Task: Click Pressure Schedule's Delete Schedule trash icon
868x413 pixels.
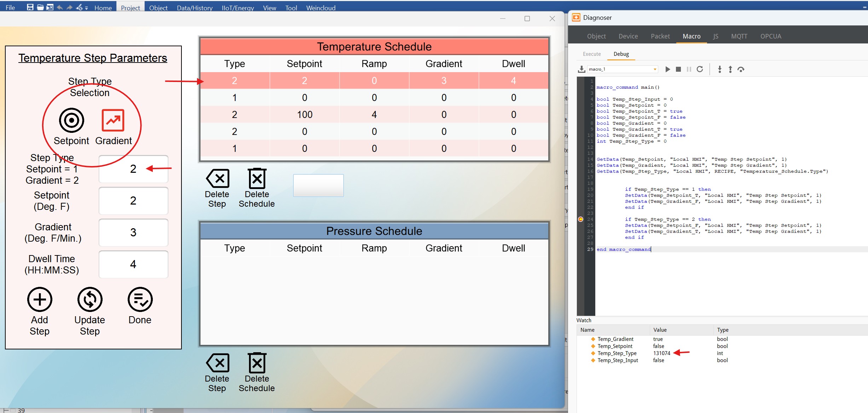Action: click(x=257, y=363)
